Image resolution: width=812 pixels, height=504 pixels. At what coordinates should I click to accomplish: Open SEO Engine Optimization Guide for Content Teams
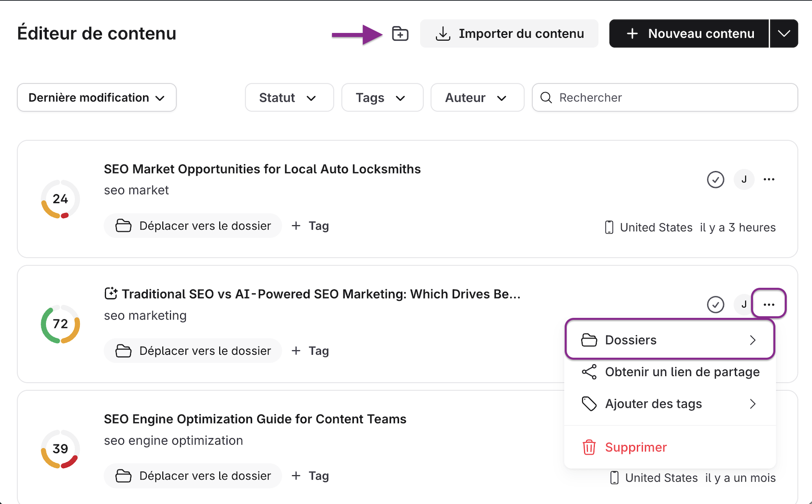(255, 419)
